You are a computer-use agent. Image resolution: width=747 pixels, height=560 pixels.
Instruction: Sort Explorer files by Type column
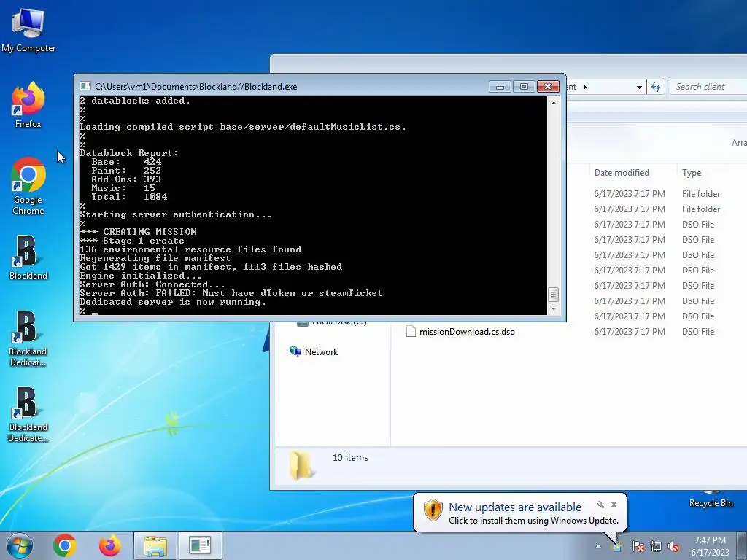[x=692, y=172]
